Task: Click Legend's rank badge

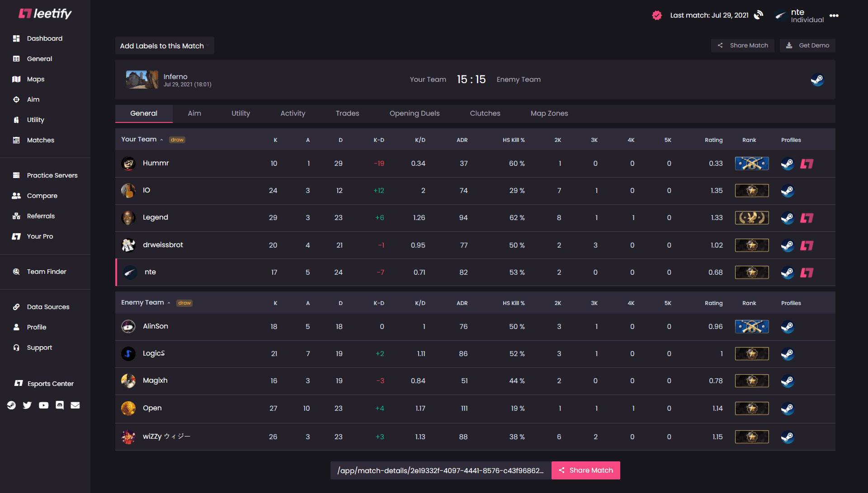Action: [x=752, y=218]
